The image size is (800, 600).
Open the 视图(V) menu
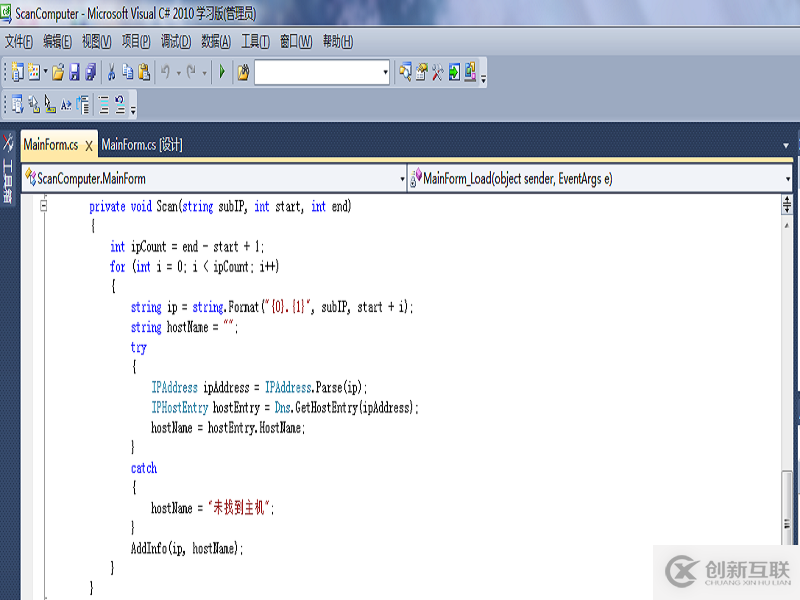[x=96, y=42]
